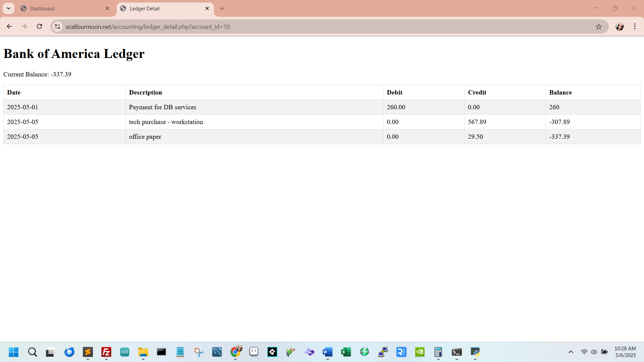The width and height of the screenshot is (644, 362).
Task: Click the Wi-Fi network tray icon
Action: click(584, 352)
